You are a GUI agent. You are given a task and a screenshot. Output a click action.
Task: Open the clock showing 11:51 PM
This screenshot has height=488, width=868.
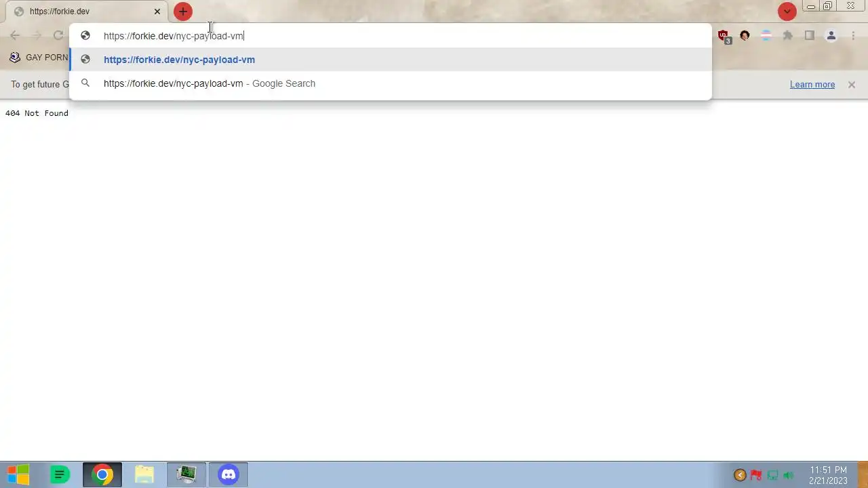click(828, 475)
